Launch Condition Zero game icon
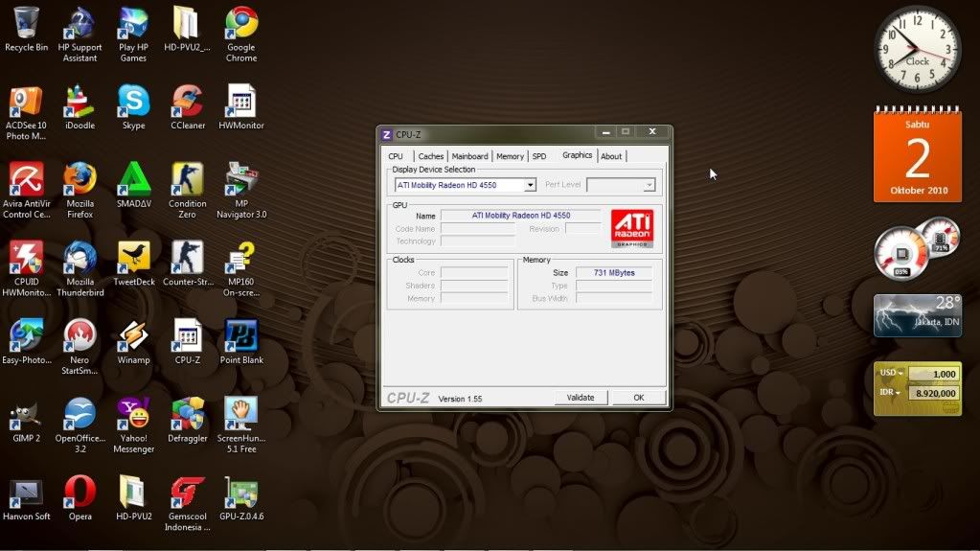Image resolution: width=980 pixels, height=551 pixels. [188, 191]
